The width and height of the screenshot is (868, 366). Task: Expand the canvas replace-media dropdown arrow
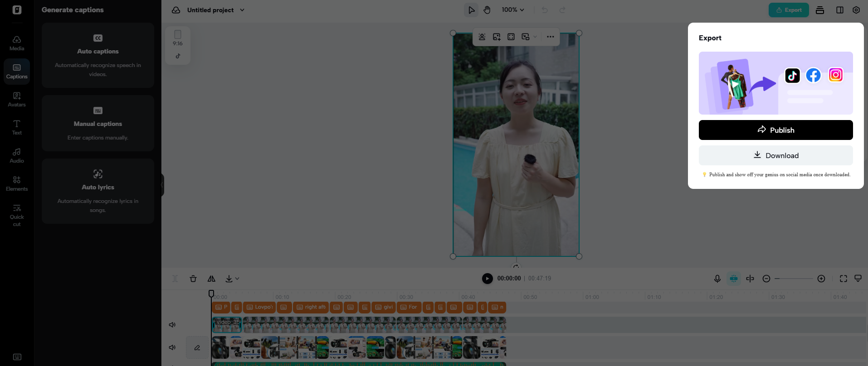coord(535,37)
